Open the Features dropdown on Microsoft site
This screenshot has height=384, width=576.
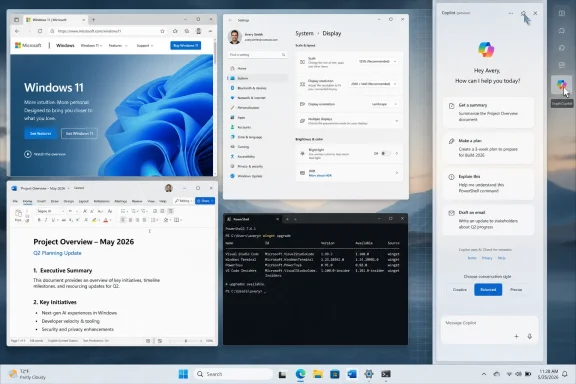coord(118,46)
